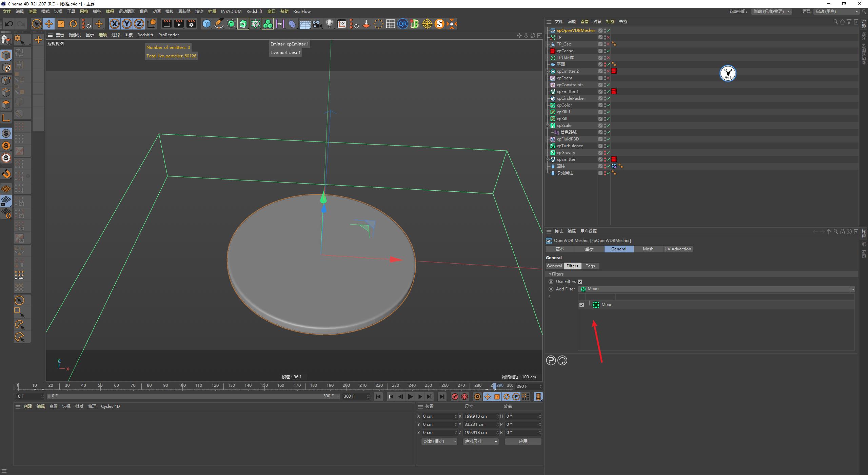Image resolution: width=868 pixels, height=475 pixels.
Task: Open the Render Settings icon
Action: [x=191, y=24]
